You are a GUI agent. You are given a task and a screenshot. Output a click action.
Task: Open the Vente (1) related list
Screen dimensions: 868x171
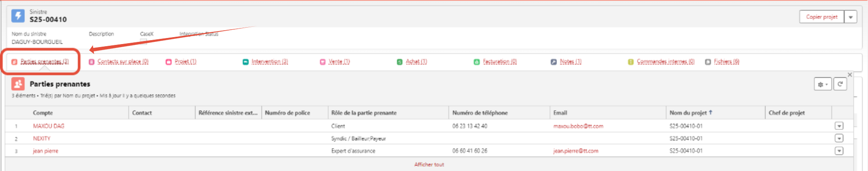coord(339,62)
